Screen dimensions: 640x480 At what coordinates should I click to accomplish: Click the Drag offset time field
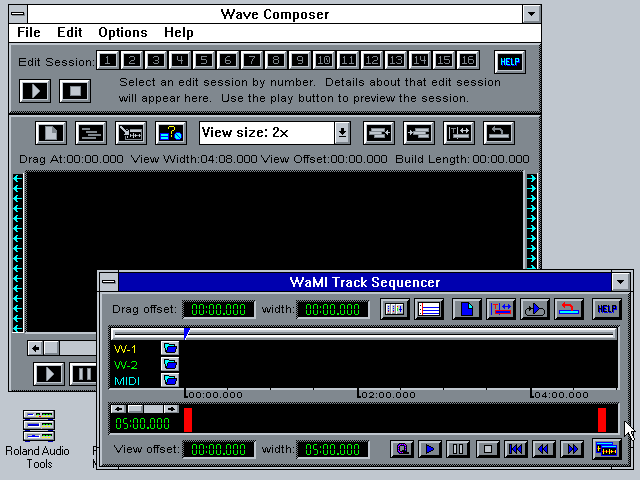tap(218, 309)
